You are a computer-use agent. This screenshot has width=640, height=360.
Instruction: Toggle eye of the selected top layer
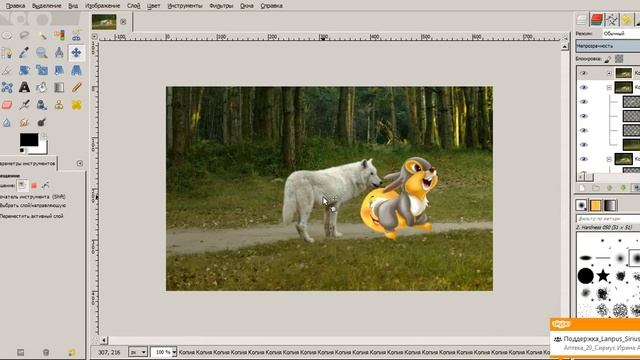point(584,73)
